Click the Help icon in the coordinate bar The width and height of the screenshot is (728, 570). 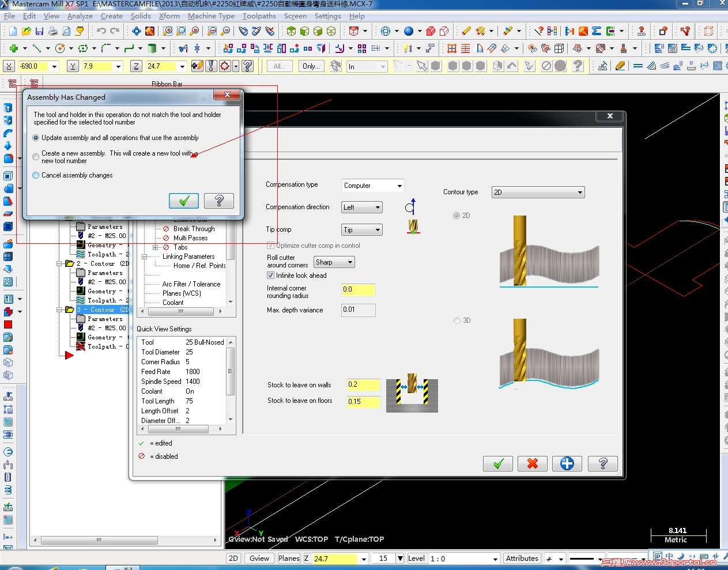click(x=248, y=66)
